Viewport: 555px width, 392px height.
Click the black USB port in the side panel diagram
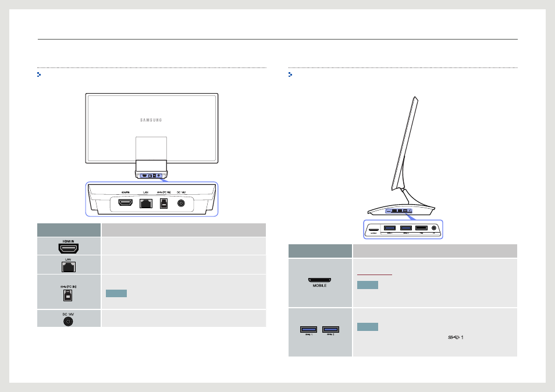(x=421, y=228)
